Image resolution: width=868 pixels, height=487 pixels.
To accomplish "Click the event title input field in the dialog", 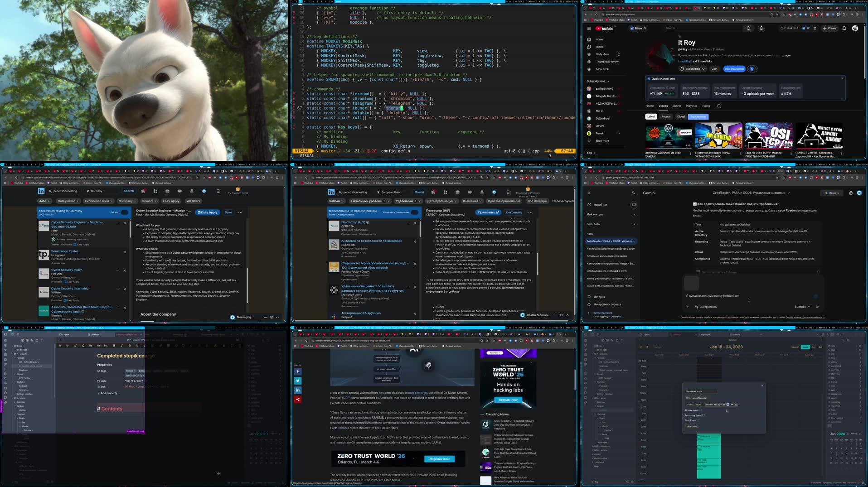I will point(701,391).
